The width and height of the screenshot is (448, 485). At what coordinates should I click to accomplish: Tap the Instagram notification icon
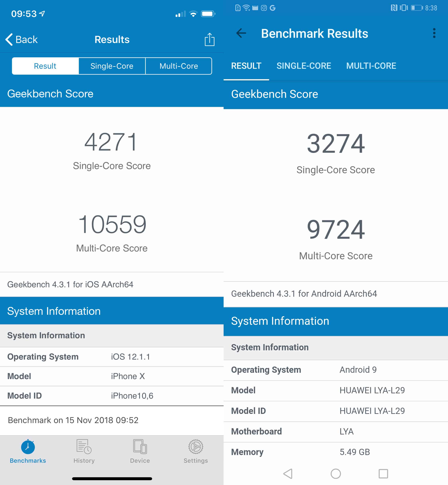click(x=264, y=8)
